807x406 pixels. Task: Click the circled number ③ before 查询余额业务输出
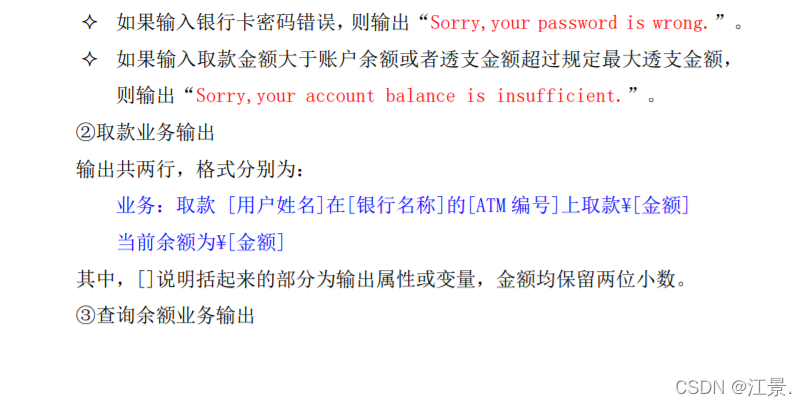85,315
